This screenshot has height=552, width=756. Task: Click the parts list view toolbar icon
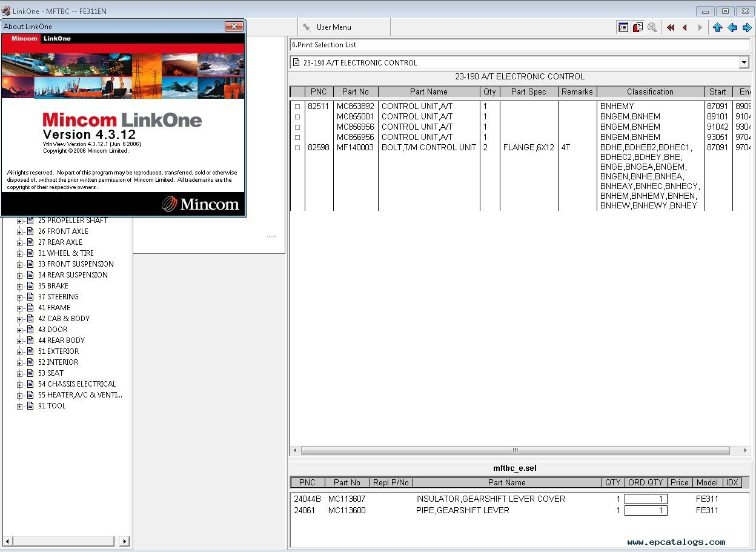point(622,27)
